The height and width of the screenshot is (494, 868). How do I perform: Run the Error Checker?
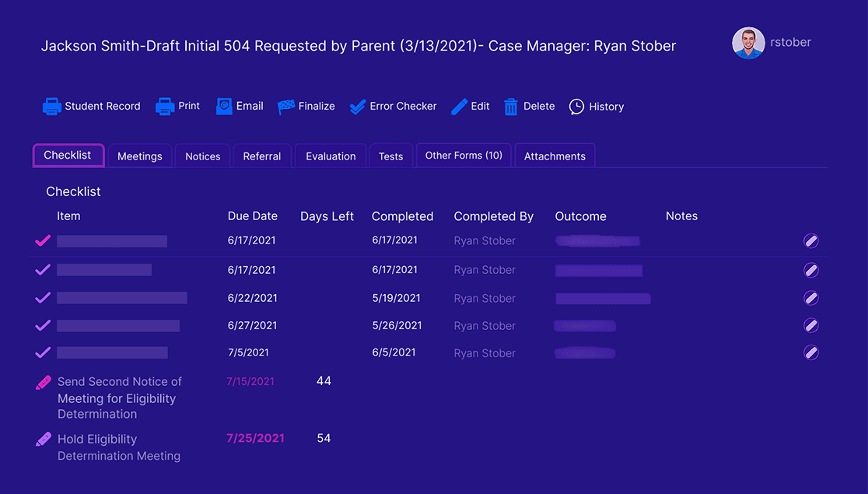point(357,106)
